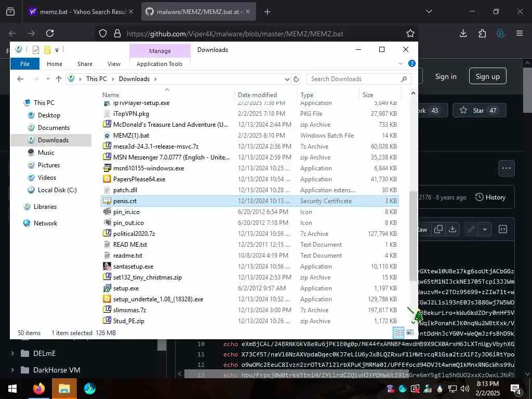
Task: Click the Star button on GitHub repo
Action: (480, 110)
